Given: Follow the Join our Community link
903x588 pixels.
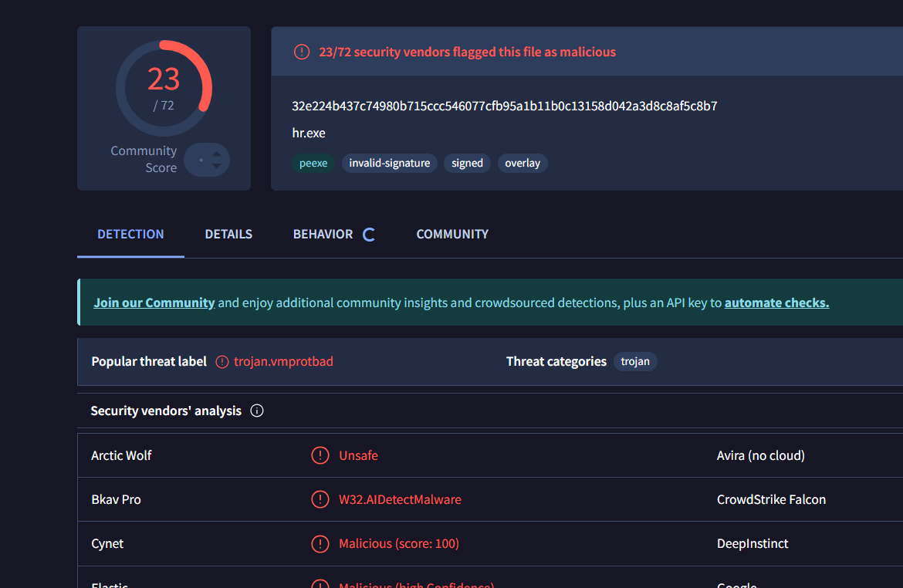Looking at the screenshot, I should click(x=154, y=303).
